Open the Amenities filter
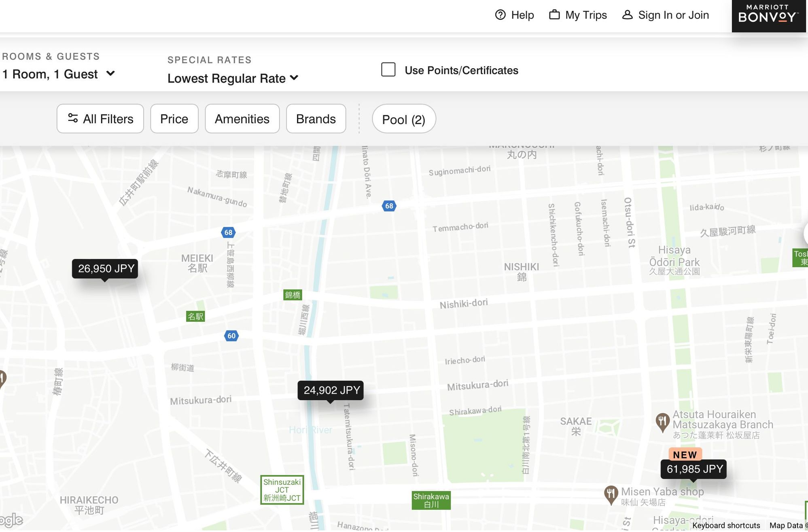 click(x=242, y=119)
